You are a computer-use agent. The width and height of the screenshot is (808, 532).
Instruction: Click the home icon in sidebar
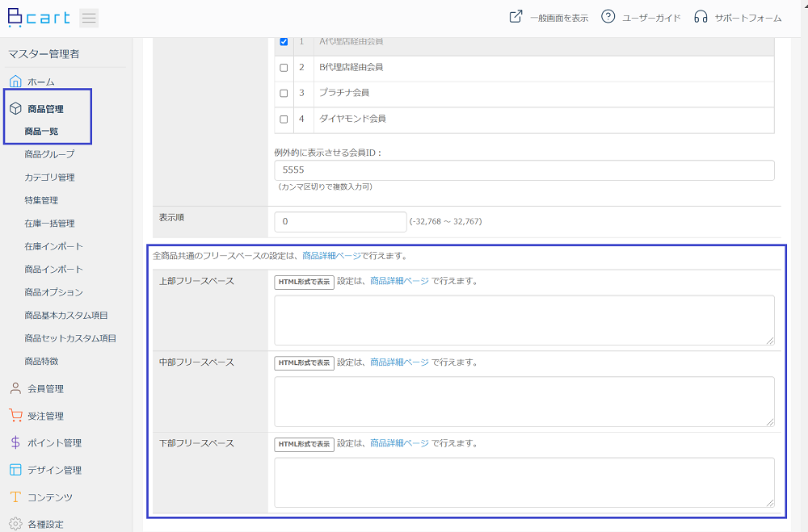point(15,82)
